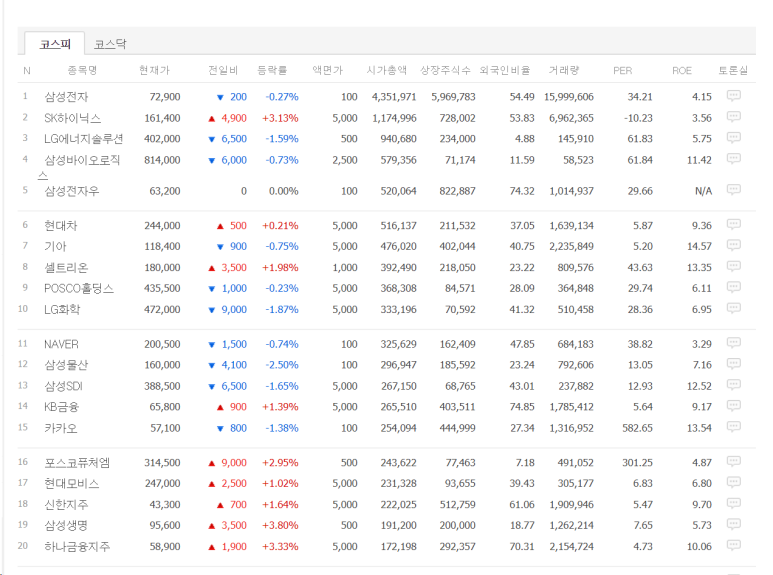This screenshot has height=575, width=773.
Task: Open the 포스코퓨처엠 stock link
Action: coord(77,463)
